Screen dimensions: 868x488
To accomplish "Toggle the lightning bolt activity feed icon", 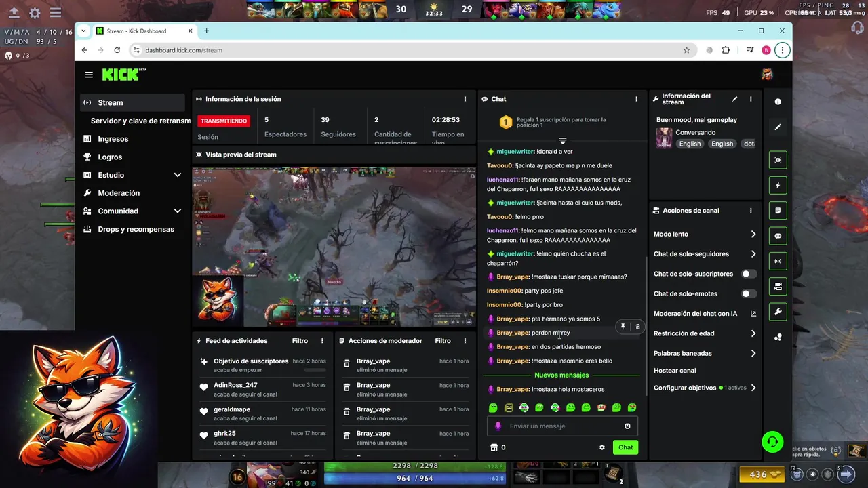I will pos(778,185).
